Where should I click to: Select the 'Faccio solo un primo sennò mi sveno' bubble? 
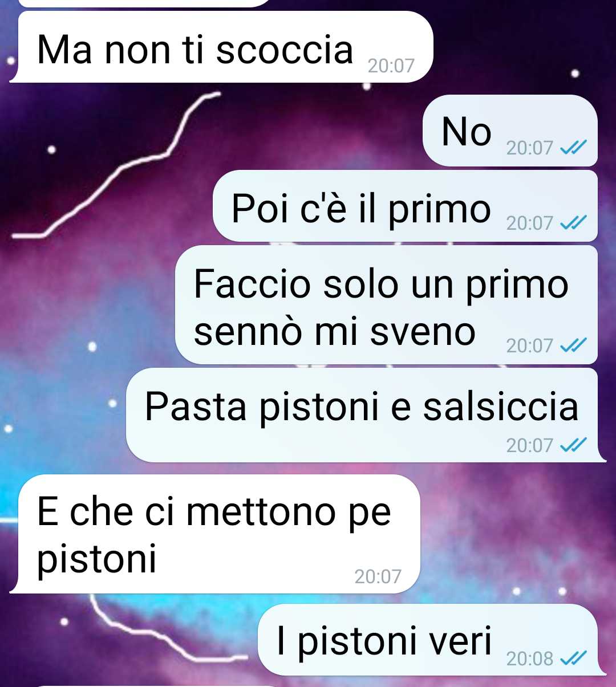[x=386, y=305]
